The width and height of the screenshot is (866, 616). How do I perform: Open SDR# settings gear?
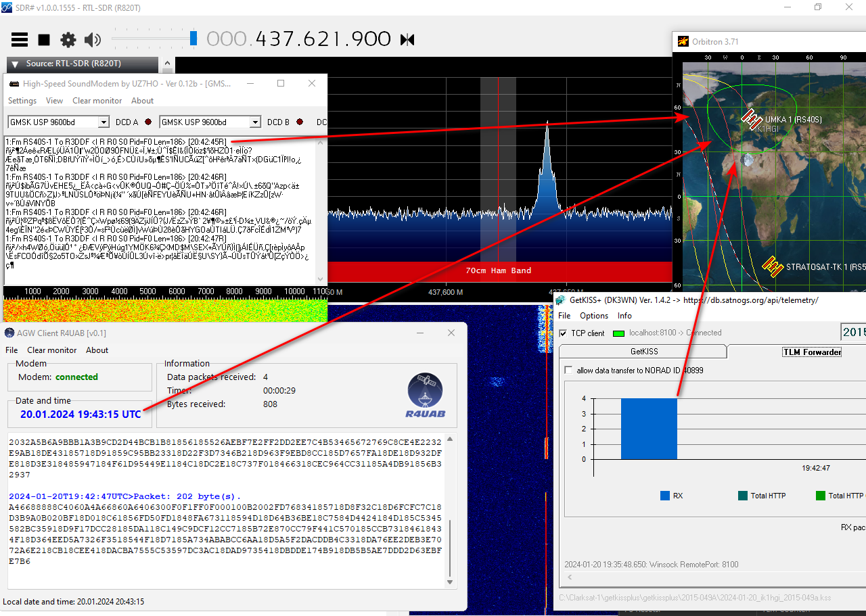coord(68,40)
